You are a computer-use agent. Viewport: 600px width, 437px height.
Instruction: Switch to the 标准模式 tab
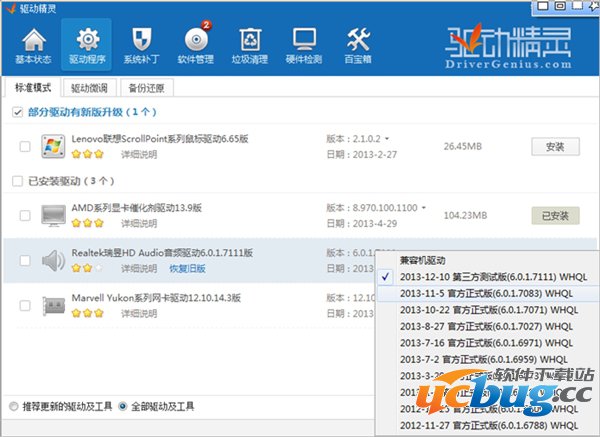(33, 88)
